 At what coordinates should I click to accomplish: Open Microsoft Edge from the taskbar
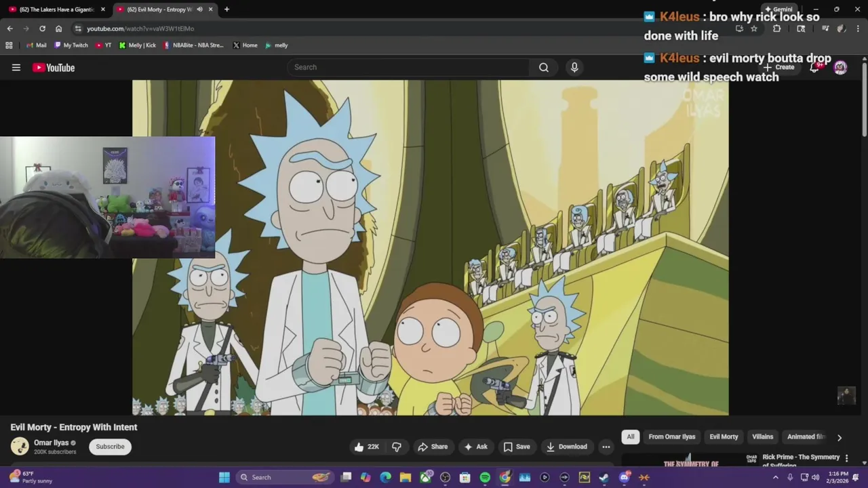pyautogui.click(x=386, y=477)
